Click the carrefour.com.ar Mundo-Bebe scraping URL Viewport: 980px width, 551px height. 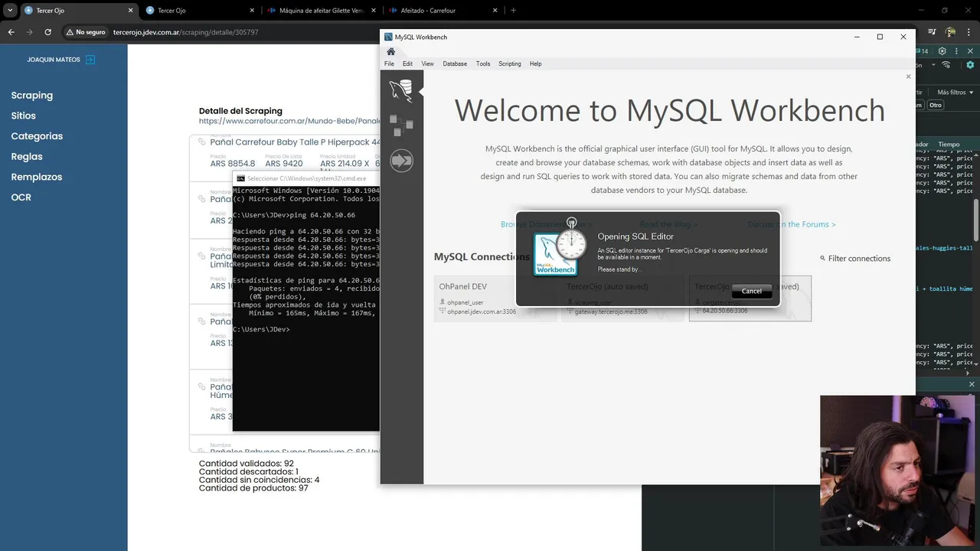click(x=289, y=121)
